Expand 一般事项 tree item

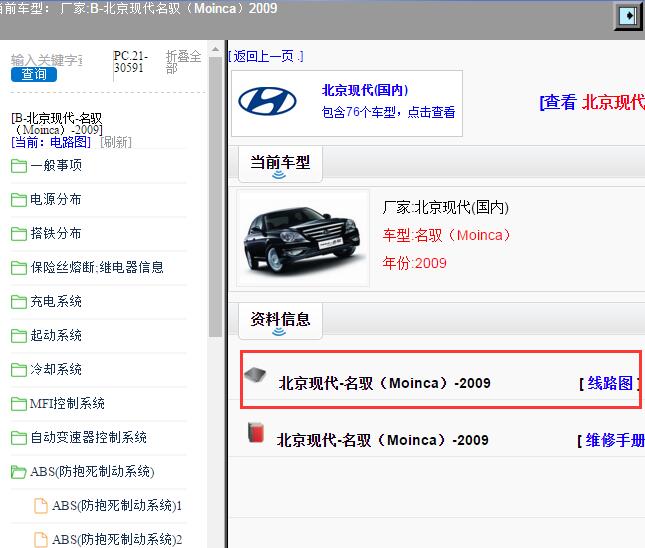click(x=56, y=165)
